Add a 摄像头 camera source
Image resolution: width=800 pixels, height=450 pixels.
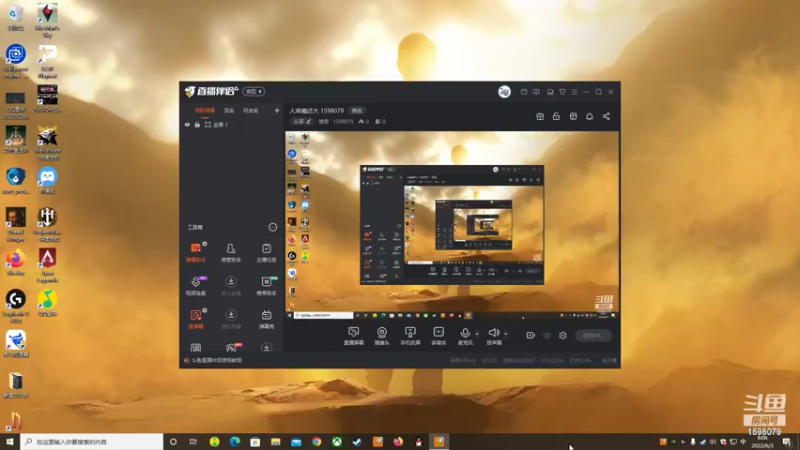[382, 336]
